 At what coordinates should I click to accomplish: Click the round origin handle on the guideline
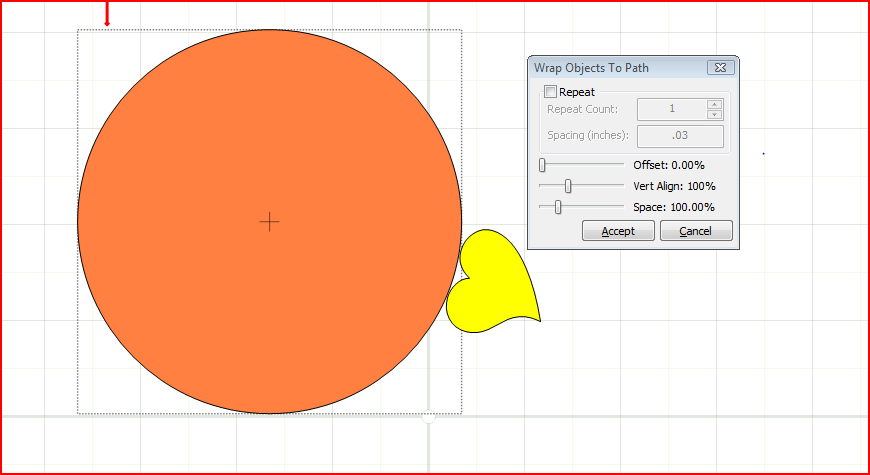[x=428, y=416]
